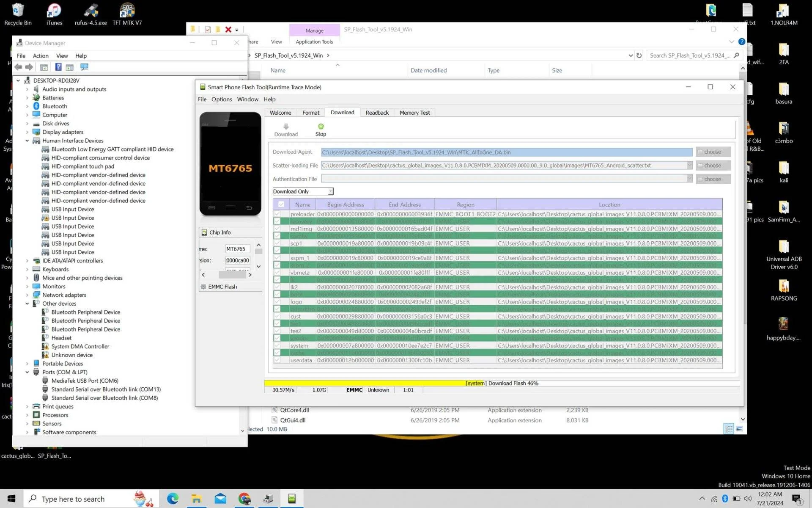
Task: Open the Recycle Bin desktop icon
Action: (18, 14)
